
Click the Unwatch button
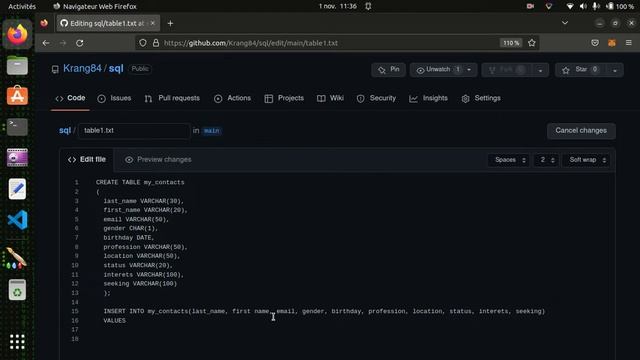pos(437,70)
